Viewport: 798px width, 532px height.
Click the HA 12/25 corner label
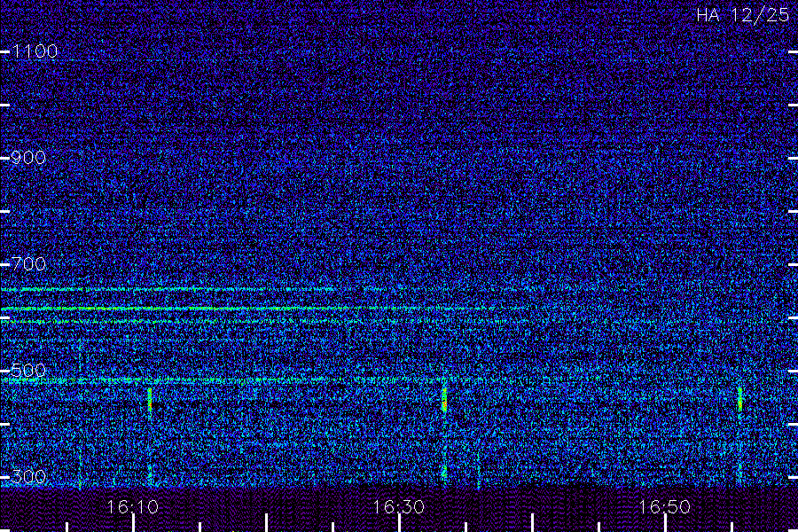742,15
